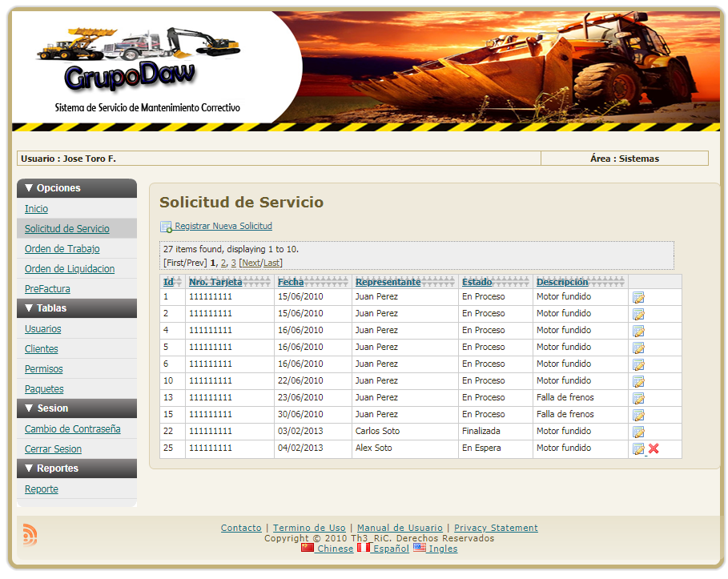Screen dimensions: 728x579
Task: Go to results page 3
Action: [x=234, y=263]
